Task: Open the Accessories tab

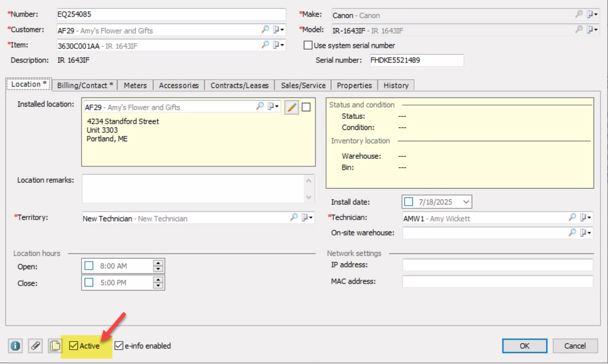Action: pyautogui.click(x=179, y=85)
